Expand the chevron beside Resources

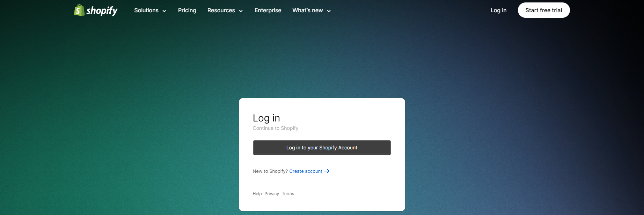(241, 11)
